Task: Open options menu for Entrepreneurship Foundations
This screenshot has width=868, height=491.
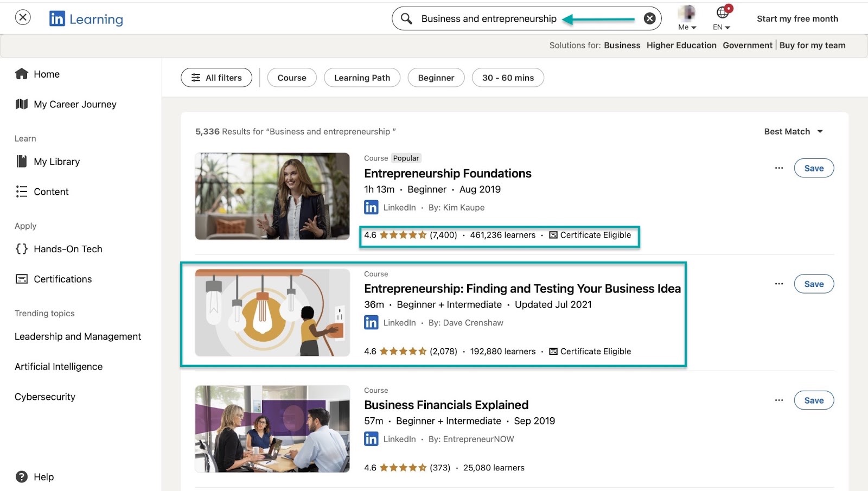Action: (779, 168)
